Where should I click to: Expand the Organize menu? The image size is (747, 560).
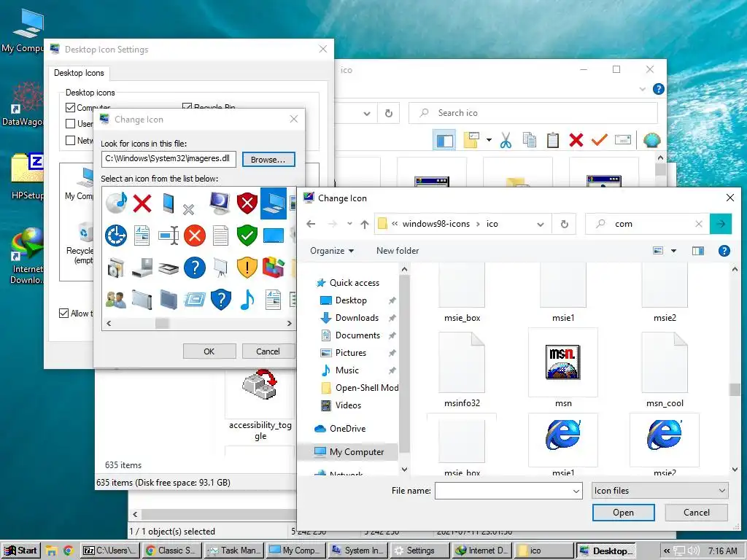click(x=332, y=251)
